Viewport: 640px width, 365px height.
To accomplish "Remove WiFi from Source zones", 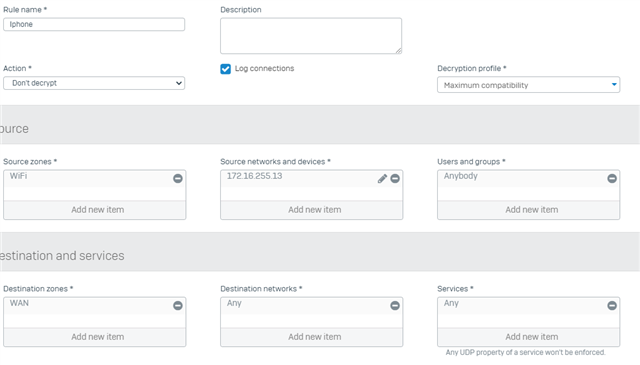I will click(178, 178).
